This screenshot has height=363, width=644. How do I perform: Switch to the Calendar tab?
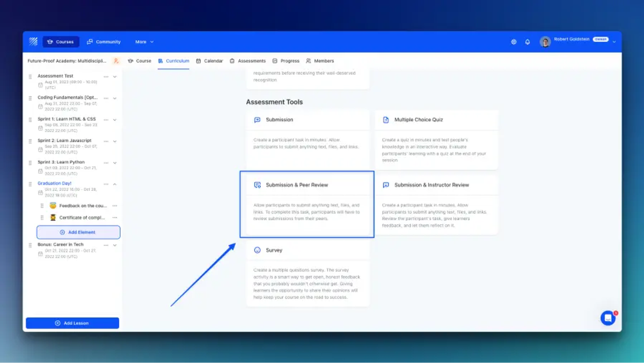(x=209, y=61)
